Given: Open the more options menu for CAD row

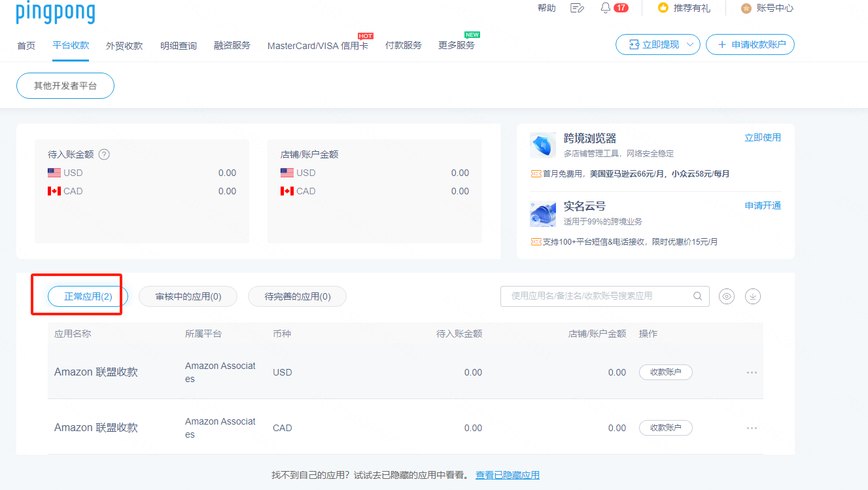Looking at the screenshot, I should click(752, 428).
